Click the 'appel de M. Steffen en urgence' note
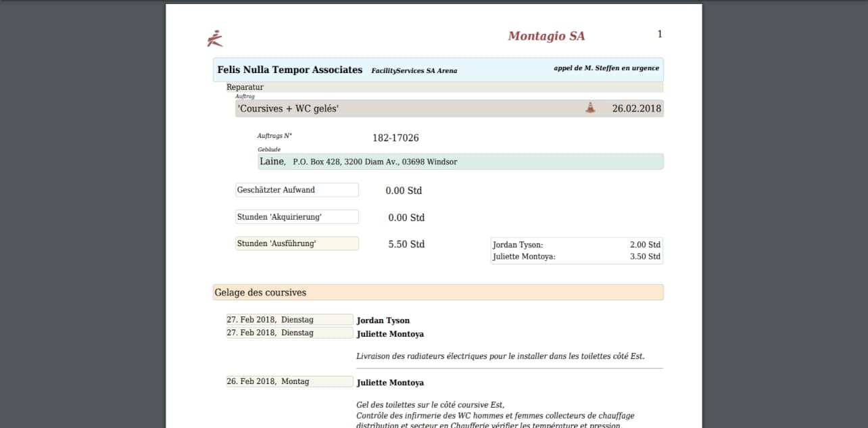 click(x=606, y=68)
